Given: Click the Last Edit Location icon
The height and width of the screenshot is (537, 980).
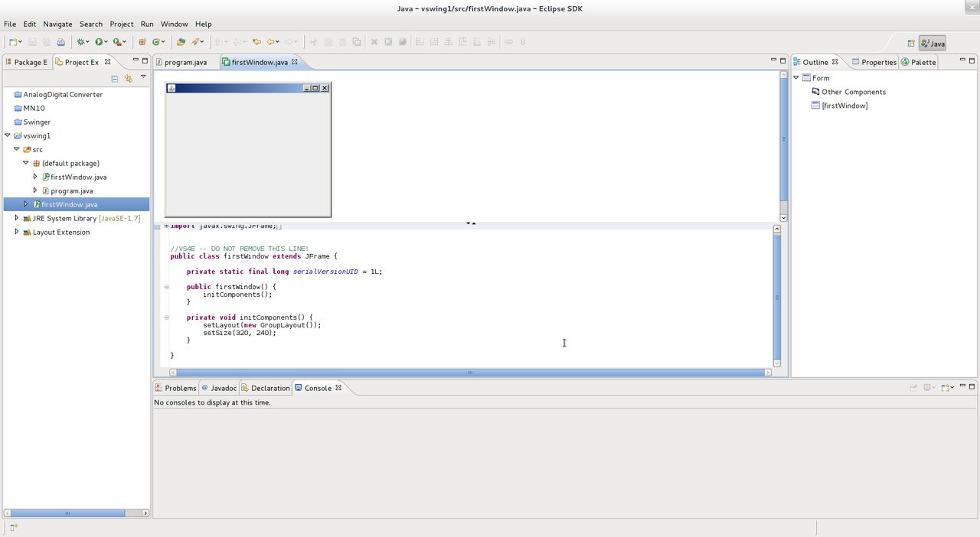Looking at the screenshot, I should [x=256, y=42].
